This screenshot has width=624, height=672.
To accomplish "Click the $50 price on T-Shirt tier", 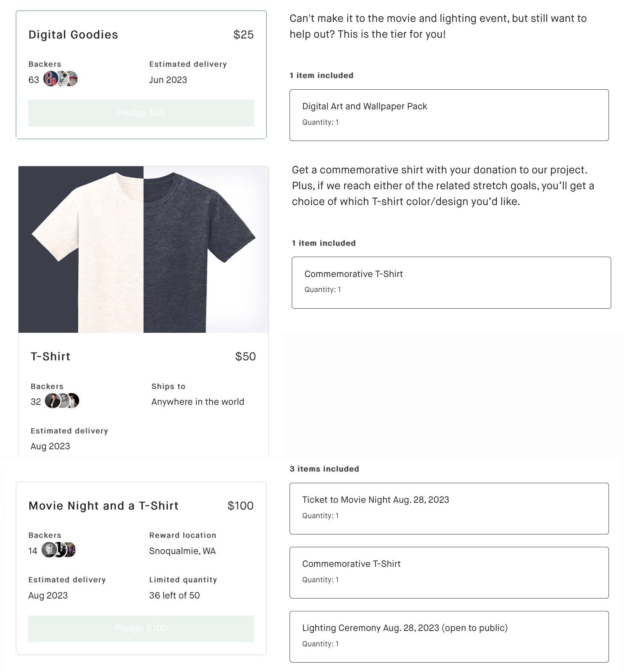I will [245, 357].
